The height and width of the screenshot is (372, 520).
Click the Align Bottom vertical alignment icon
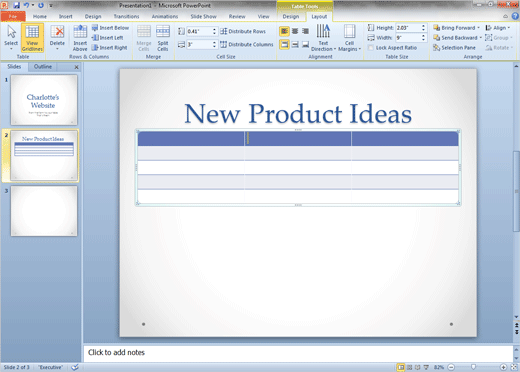click(x=305, y=44)
